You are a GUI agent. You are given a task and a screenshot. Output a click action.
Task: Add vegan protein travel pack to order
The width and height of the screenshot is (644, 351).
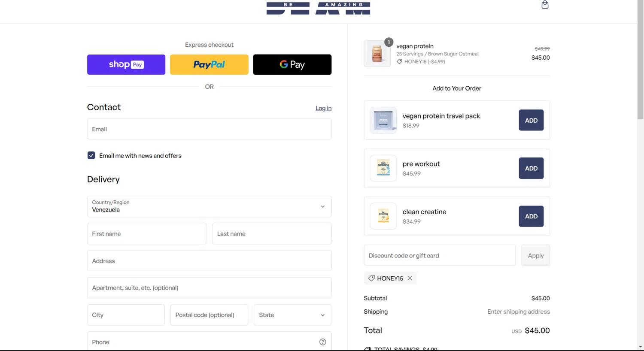coord(531,120)
